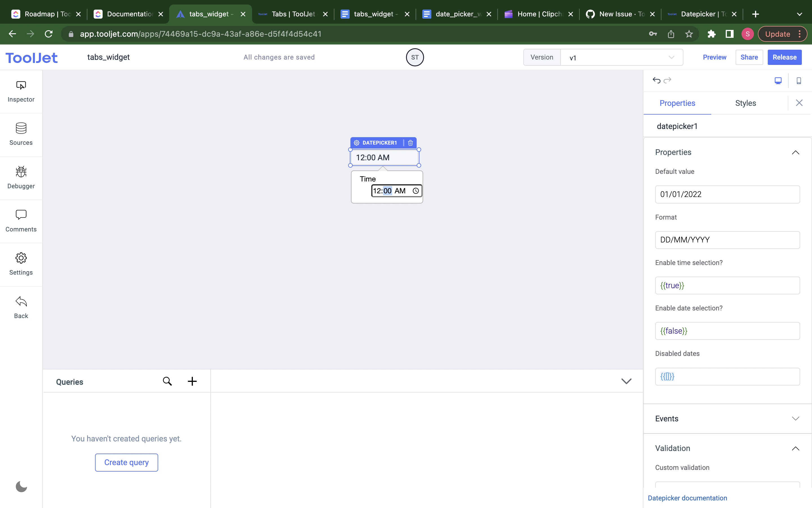Open the Sources panel
The width and height of the screenshot is (812, 508).
click(21, 134)
